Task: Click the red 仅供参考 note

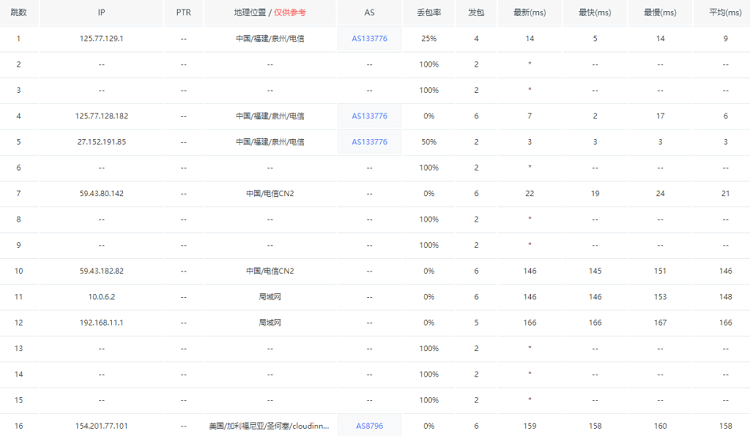Action: [x=290, y=12]
